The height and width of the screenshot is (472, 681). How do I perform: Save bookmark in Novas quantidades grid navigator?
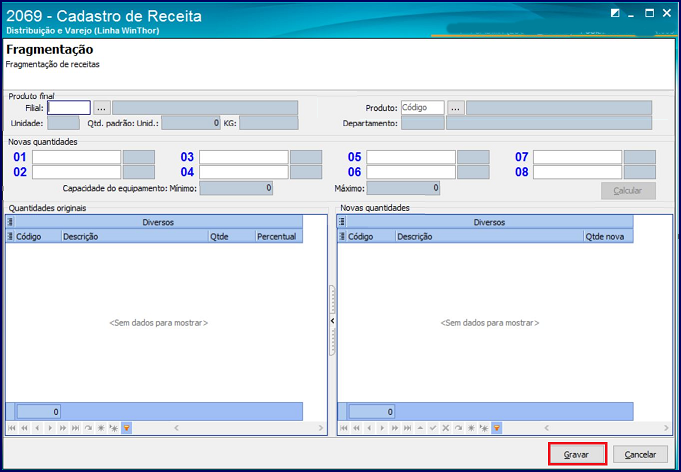[x=471, y=428]
